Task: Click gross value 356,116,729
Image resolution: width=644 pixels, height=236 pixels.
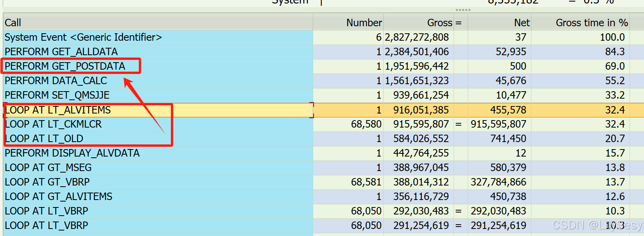Action: tap(421, 196)
